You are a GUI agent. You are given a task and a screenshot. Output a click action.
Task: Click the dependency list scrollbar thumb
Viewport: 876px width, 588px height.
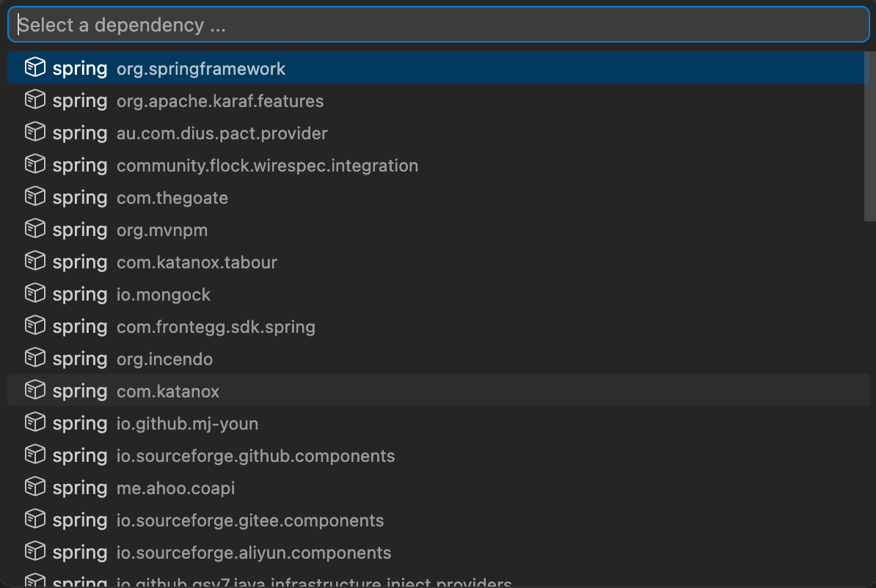point(870,136)
